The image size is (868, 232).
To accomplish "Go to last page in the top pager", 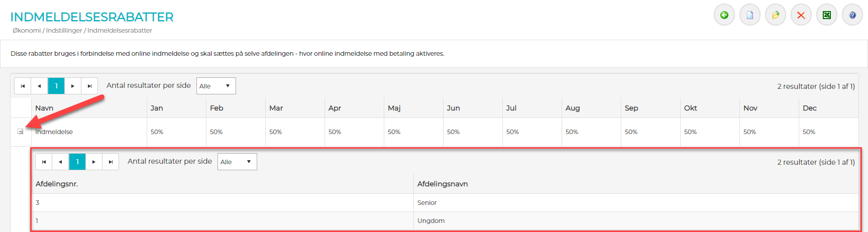I will (x=89, y=86).
